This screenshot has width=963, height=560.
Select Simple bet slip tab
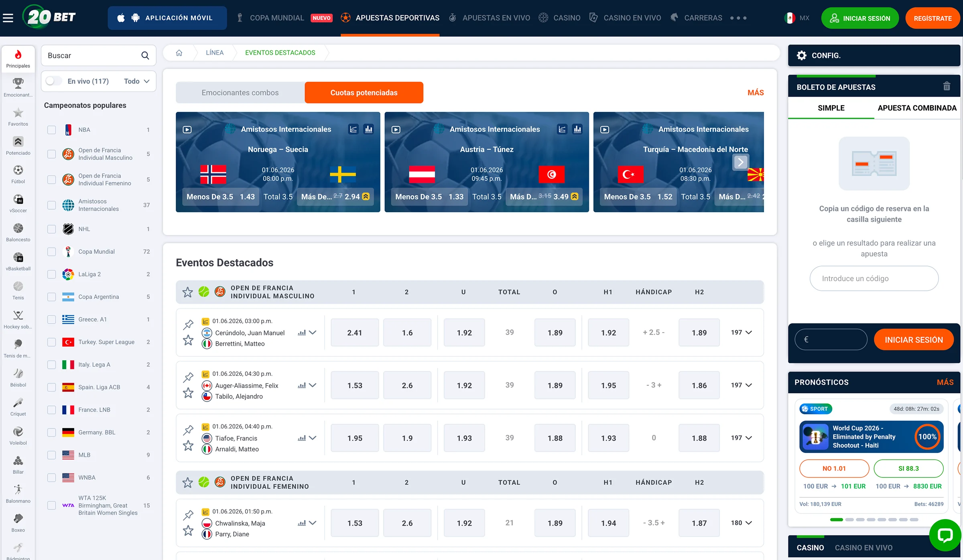click(831, 108)
